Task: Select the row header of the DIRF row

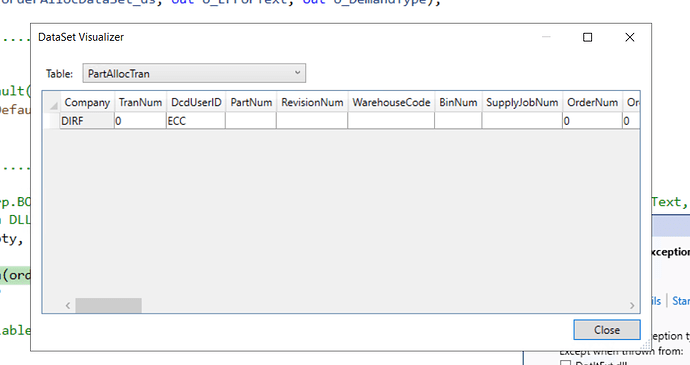Action: pos(51,121)
